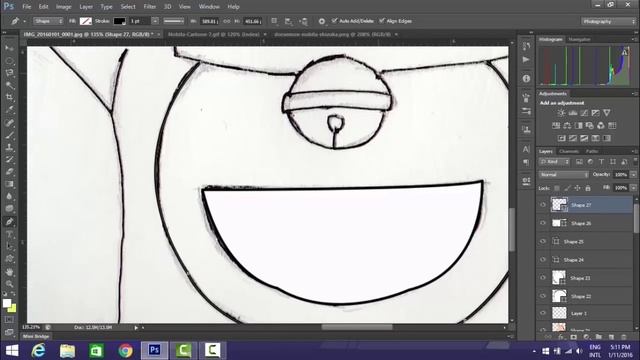Open the Photography workspace dropdown
Image resolution: width=640 pixels, height=360 pixels.
pos(608,21)
